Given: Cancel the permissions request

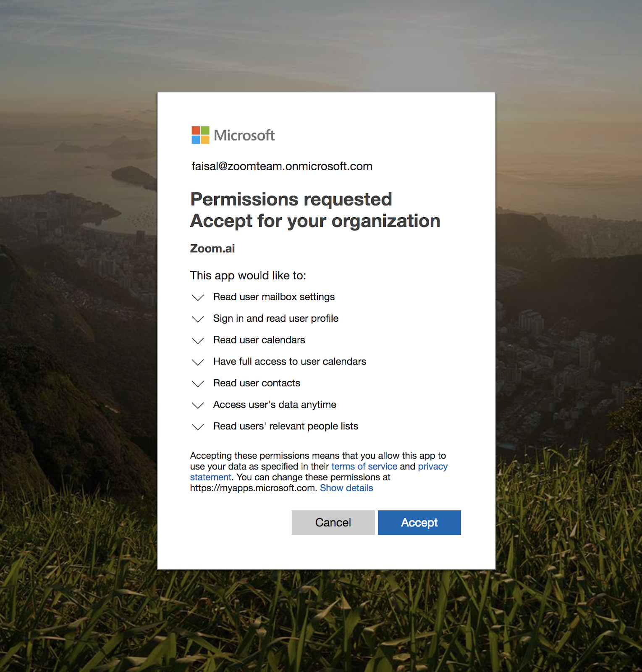Looking at the screenshot, I should [333, 522].
